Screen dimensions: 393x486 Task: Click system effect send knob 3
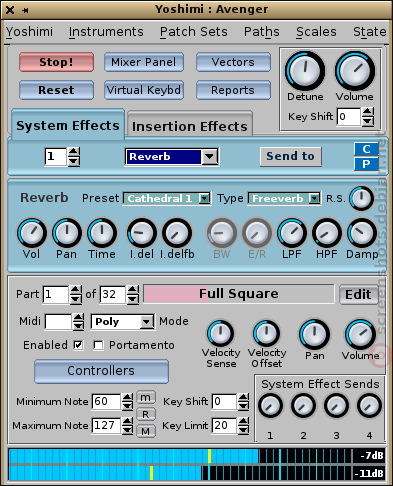pyautogui.click(x=336, y=406)
